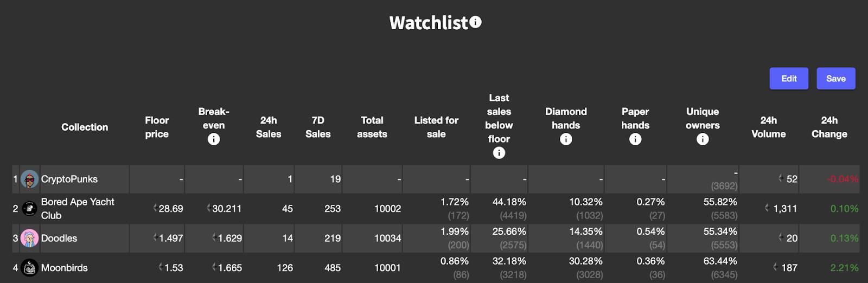
Task: Click the Paper hands info icon
Action: click(635, 139)
